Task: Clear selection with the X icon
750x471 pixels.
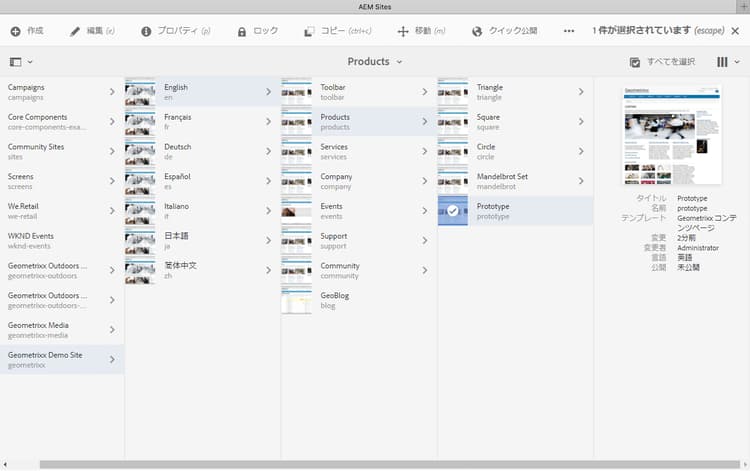Action: pyautogui.click(x=735, y=31)
